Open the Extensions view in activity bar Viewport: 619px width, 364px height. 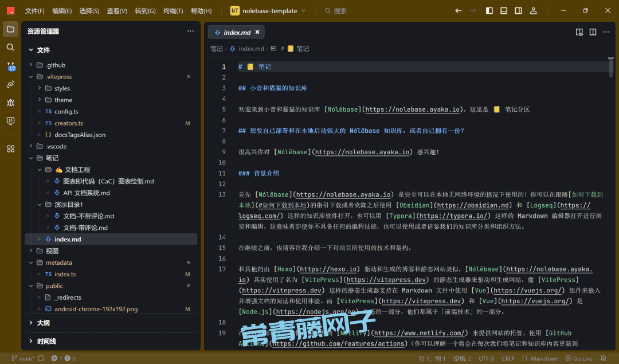(x=11, y=148)
